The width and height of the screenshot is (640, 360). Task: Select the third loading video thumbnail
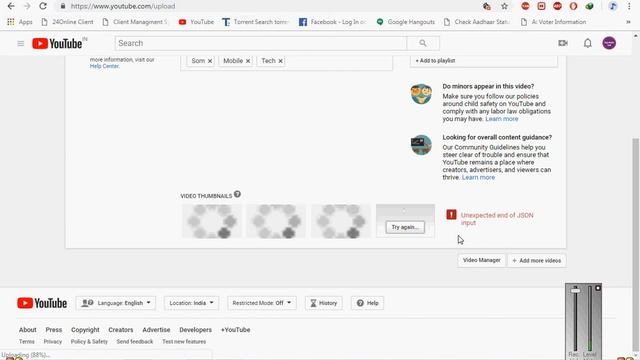pos(340,221)
